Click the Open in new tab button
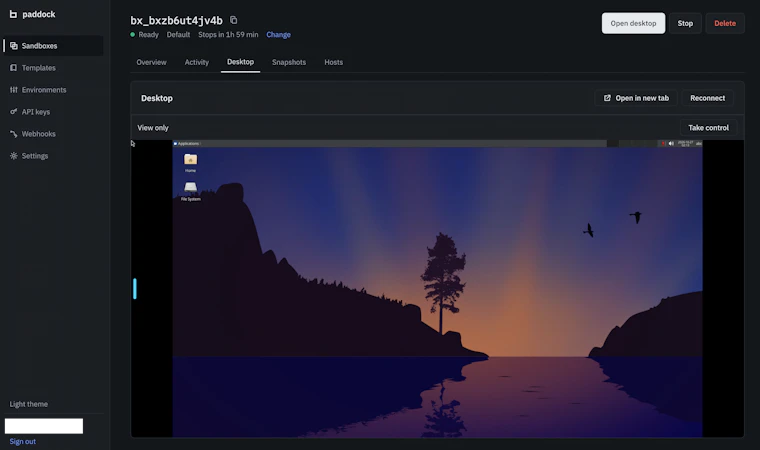 (x=636, y=98)
